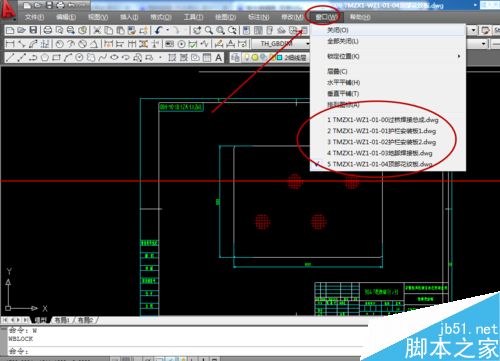This screenshot has height=361, width=500.
Task: Click the standard toolbar Plot printer icon
Action: (48, 30)
